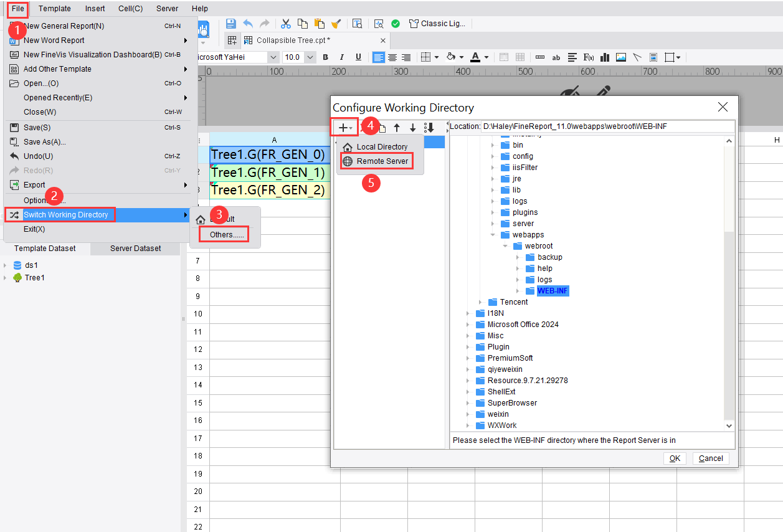Open the Server menu
Image resolution: width=783 pixels, height=532 pixels.
(167, 8)
